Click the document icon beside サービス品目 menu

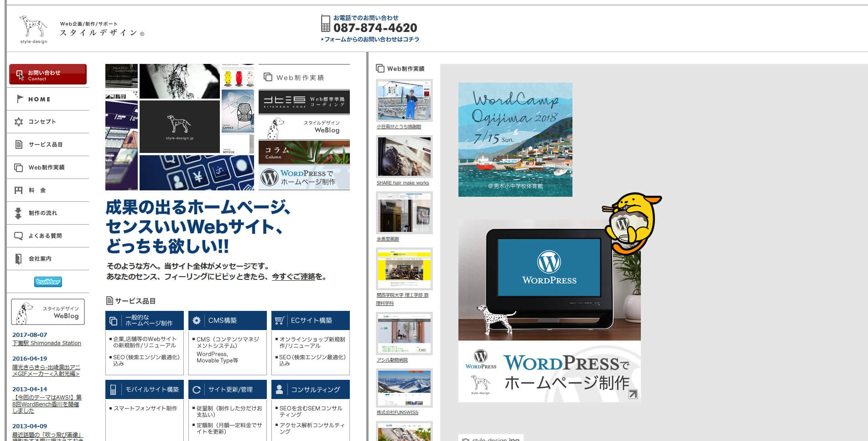[19, 145]
